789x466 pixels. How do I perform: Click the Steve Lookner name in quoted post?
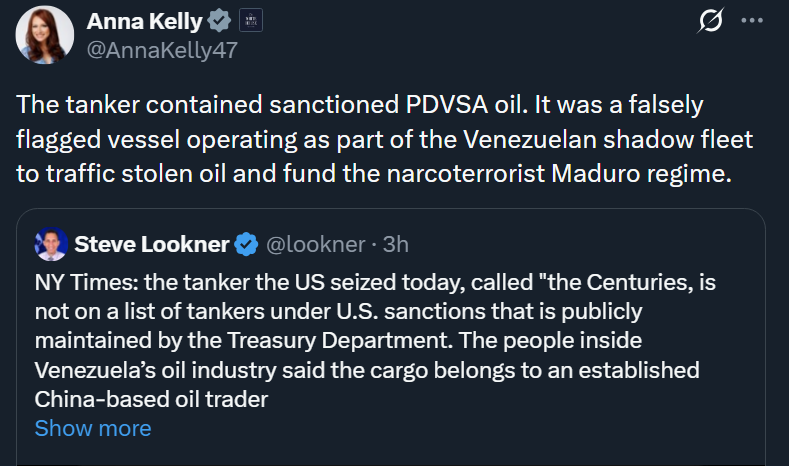[x=152, y=244]
